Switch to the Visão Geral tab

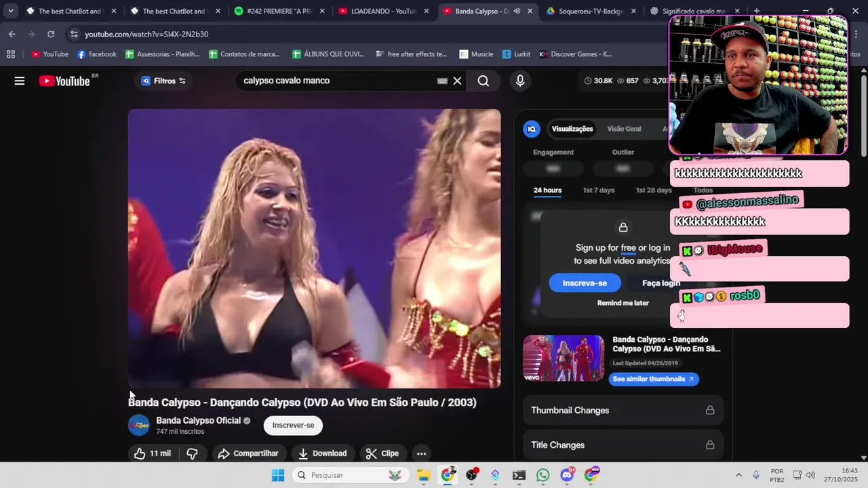click(x=624, y=129)
